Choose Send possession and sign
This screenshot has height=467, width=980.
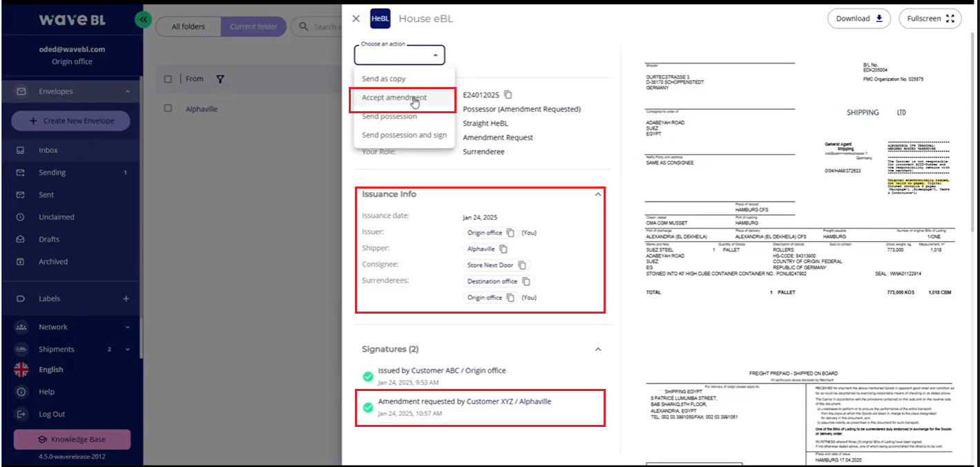tap(404, 135)
